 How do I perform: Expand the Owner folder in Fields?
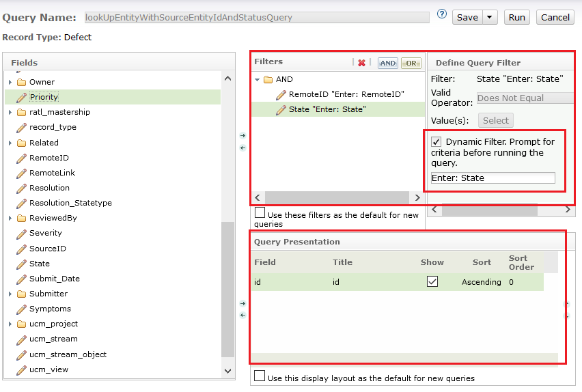point(10,82)
